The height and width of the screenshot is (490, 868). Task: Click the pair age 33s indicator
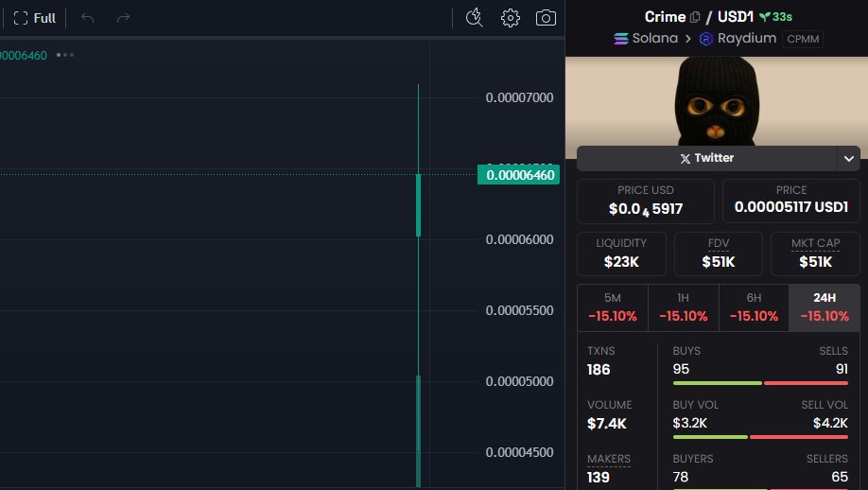pos(776,17)
